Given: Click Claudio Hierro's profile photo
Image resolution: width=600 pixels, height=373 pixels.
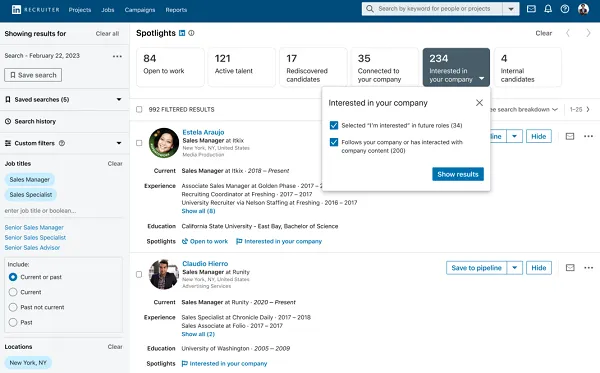Looking at the screenshot, I should point(164,274).
